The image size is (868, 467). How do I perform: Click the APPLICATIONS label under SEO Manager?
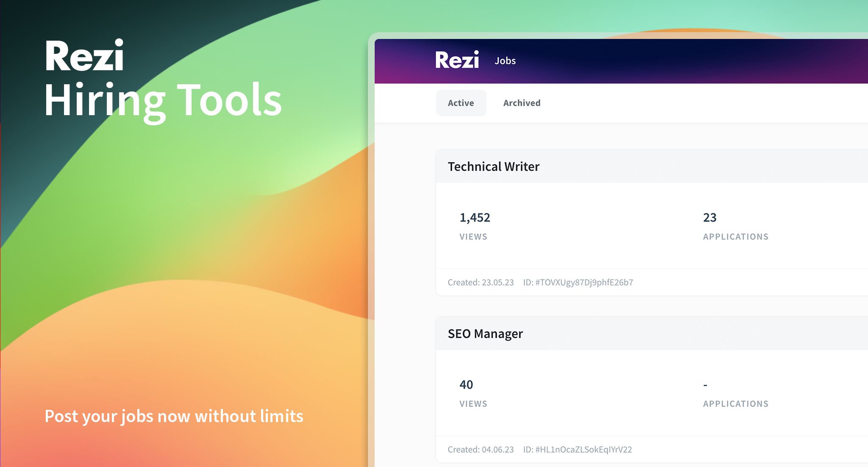735,404
